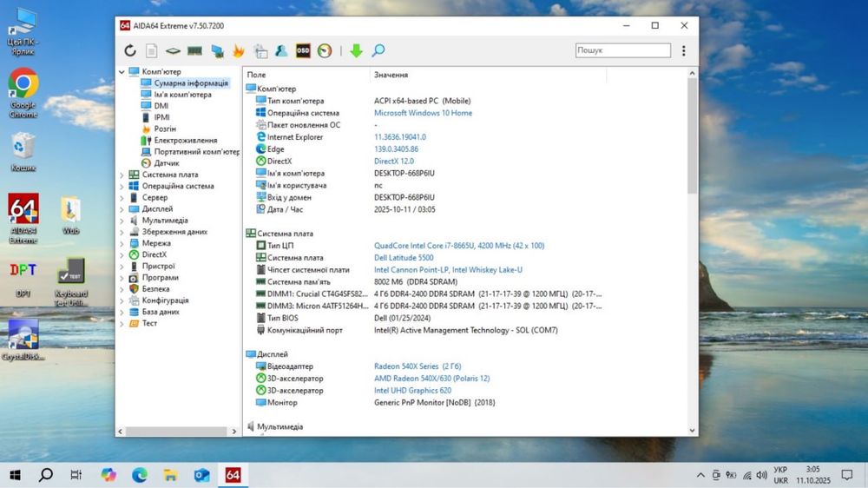868x488 pixels.
Task: Start the flame stability test icon
Action: [x=239, y=51]
